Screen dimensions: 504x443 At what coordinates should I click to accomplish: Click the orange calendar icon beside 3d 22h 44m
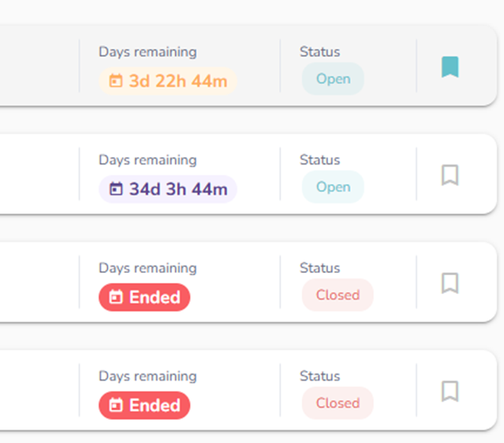(x=116, y=81)
